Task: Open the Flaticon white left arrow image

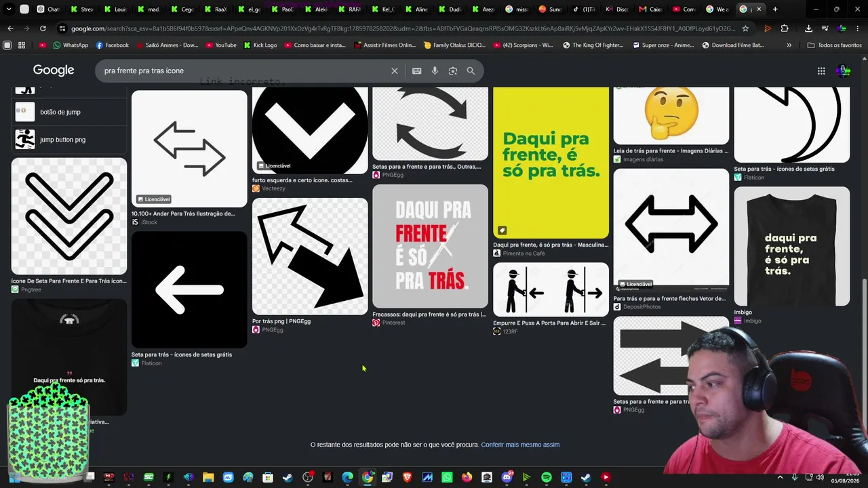Action: pyautogui.click(x=189, y=290)
